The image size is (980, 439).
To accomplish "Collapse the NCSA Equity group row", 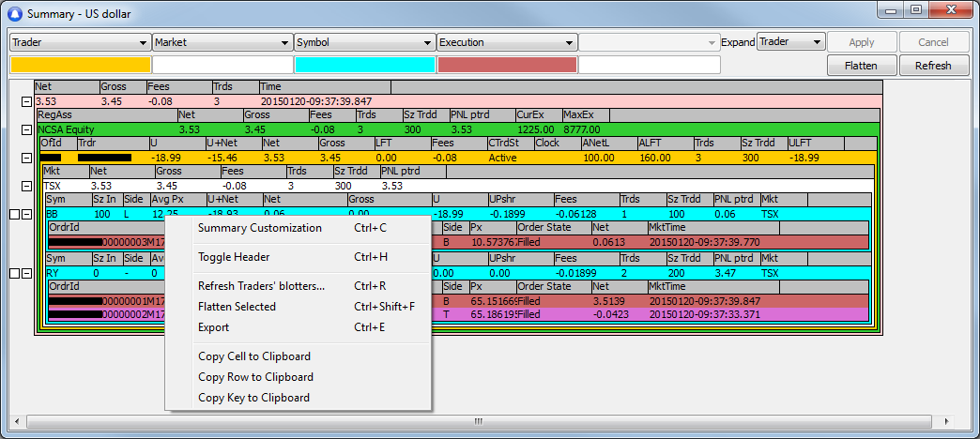I will 26,129.
